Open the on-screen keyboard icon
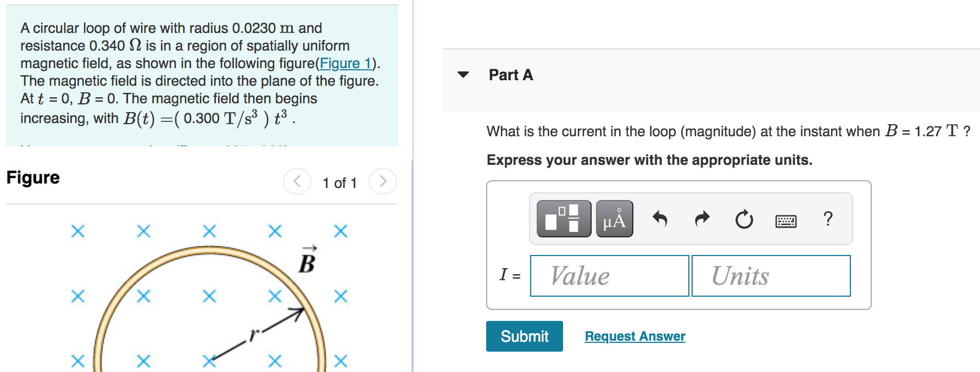This screenshot has height=372, width=980. [x=785, y=219]
